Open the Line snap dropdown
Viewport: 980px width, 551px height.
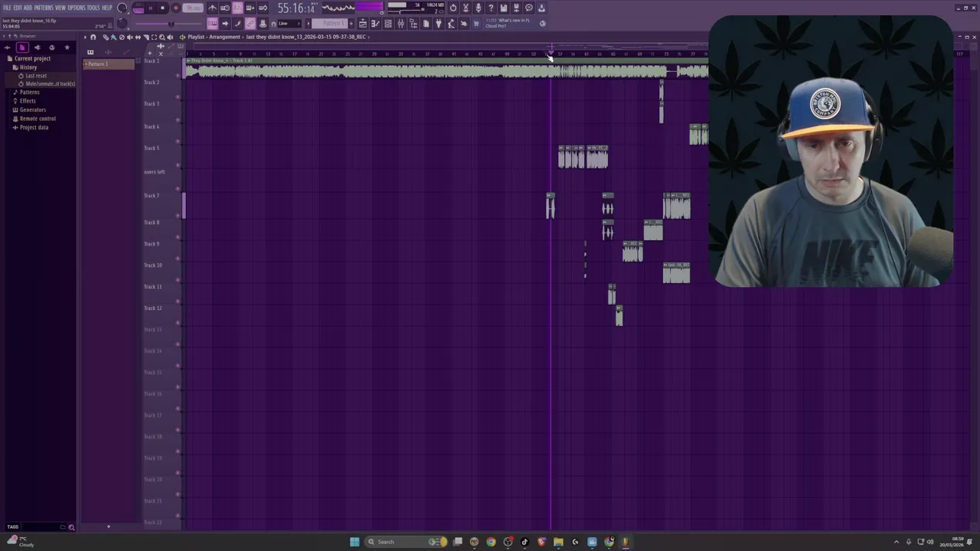tap(290, 24)
